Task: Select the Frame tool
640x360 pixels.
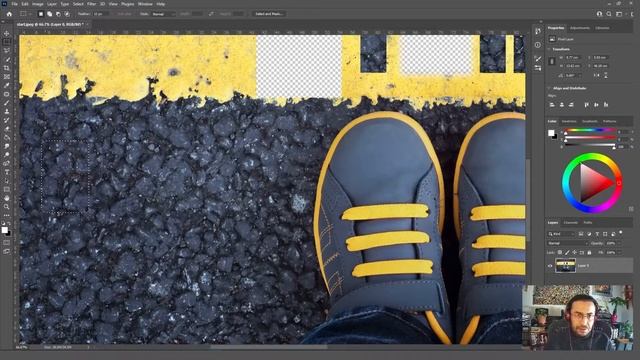Action: [7, 76]
